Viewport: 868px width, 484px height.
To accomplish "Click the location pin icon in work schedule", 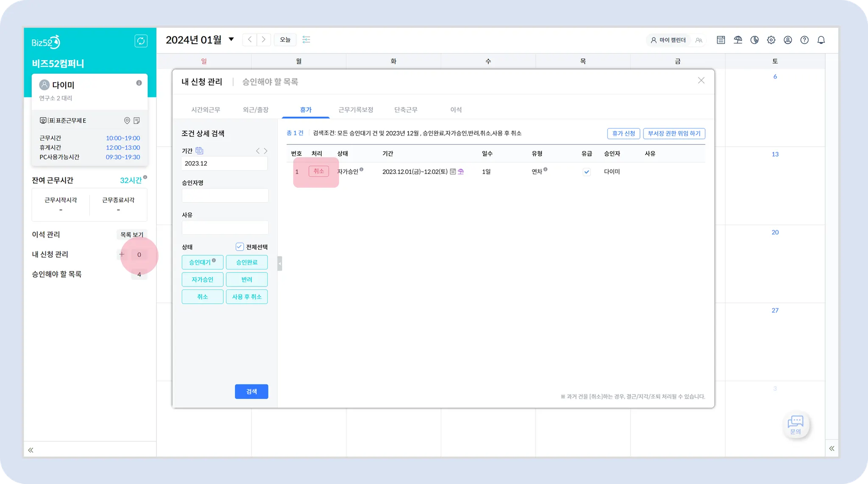I will click(x=127, y=121).
